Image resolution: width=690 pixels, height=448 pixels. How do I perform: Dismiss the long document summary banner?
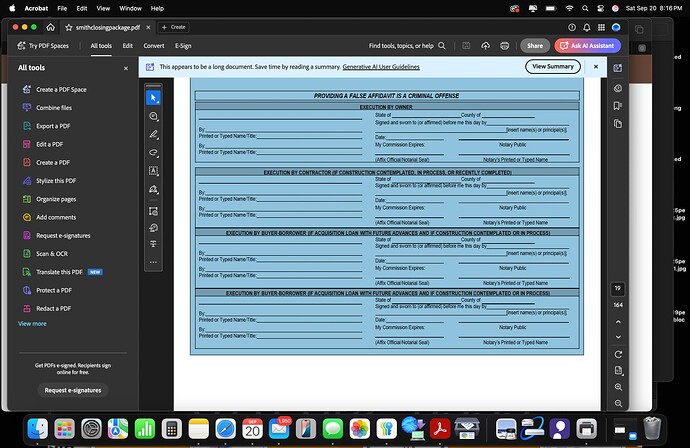point(596,66)
